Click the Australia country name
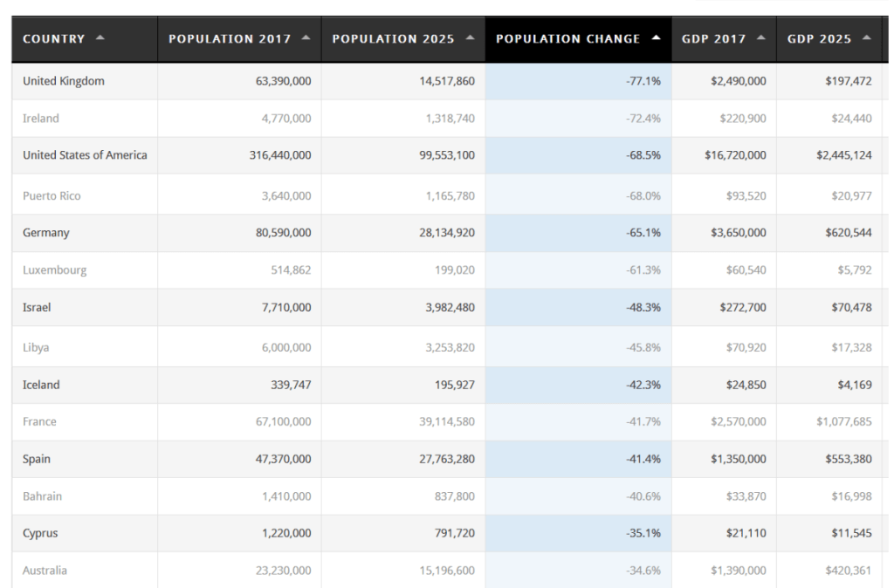 tap(45, 571)
